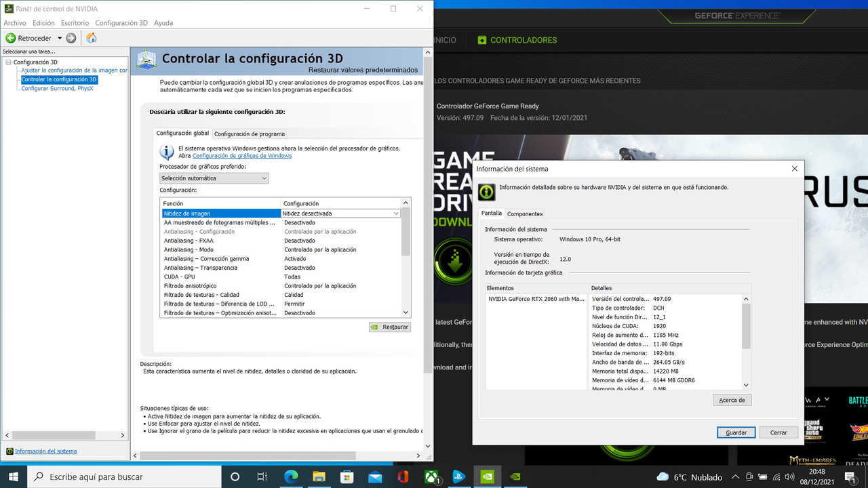The width and height of the screenshot is (868, 488).
Task: Open the Mail app from the taskbar
Action: click(x=375, y=476)
